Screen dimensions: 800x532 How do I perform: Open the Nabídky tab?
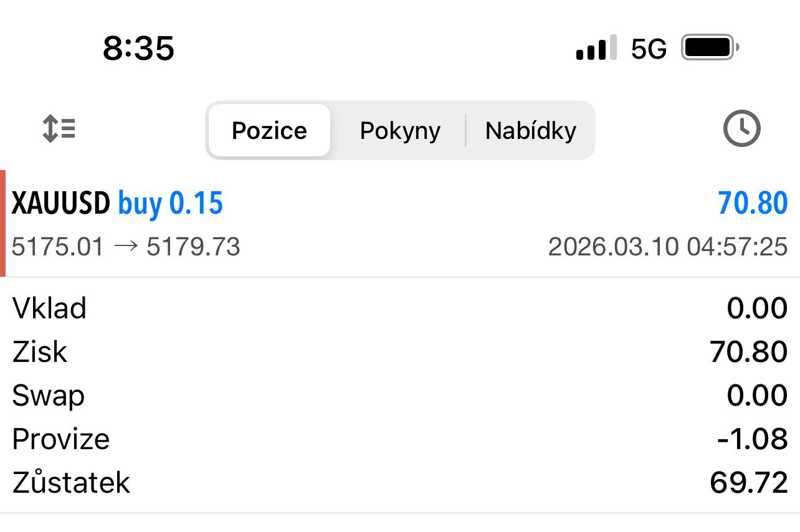click(531, 130)
